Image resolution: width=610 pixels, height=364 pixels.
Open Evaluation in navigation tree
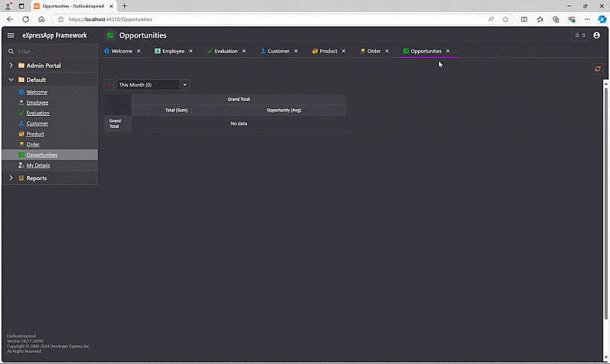click(x=38, y=113)
